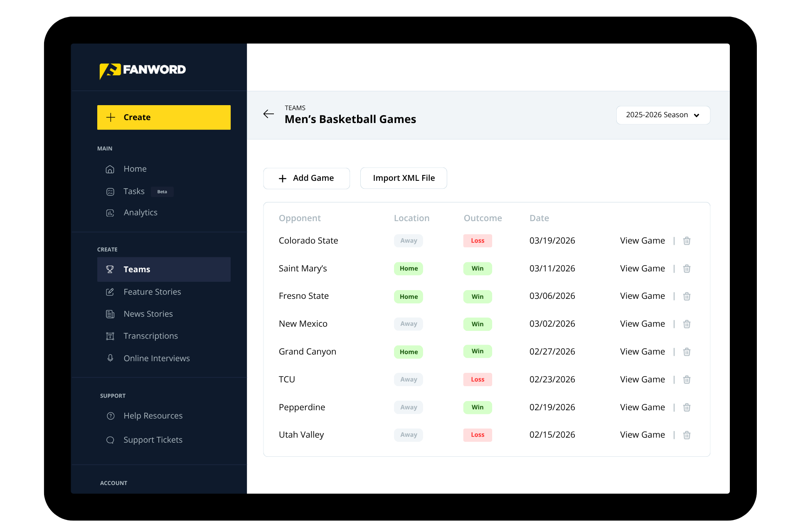Open Support Tickets in sidebar
Viewport: 798px width, 532px height.
pyautogui.click(x=153, y=440)
